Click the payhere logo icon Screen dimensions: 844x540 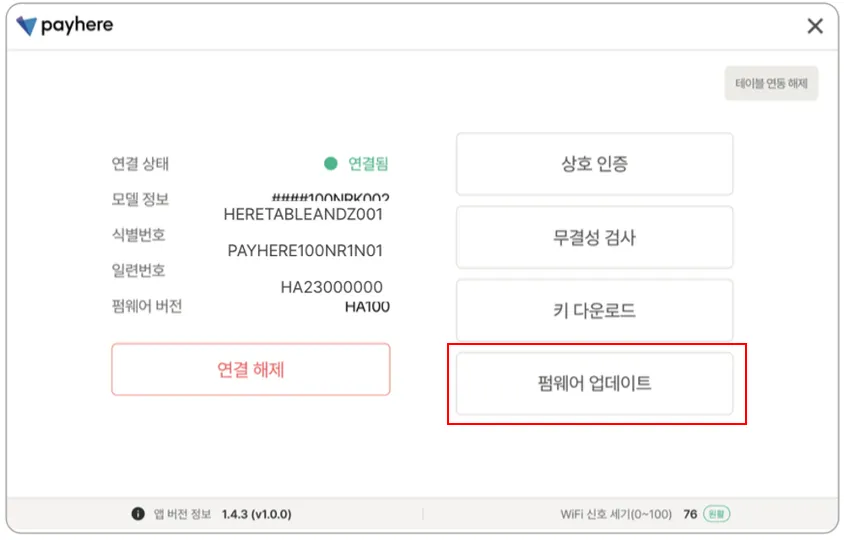tap(27, 26)
